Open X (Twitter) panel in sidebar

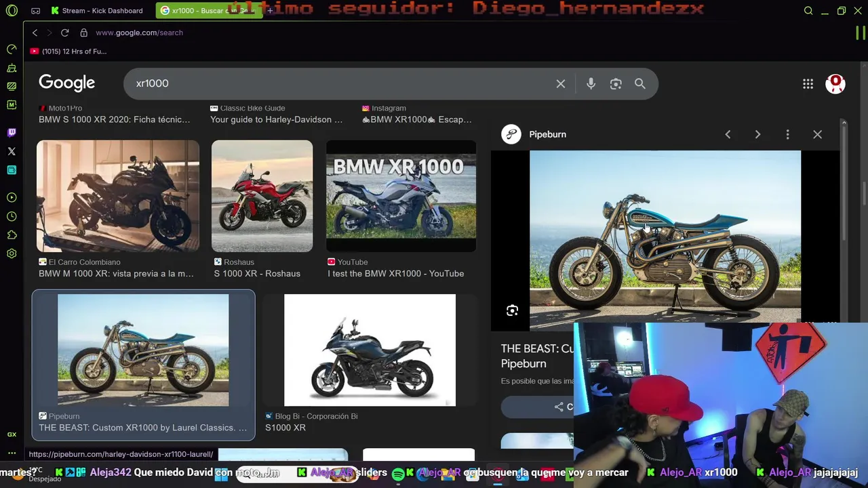pyautogui.click(x=12, y=151)
